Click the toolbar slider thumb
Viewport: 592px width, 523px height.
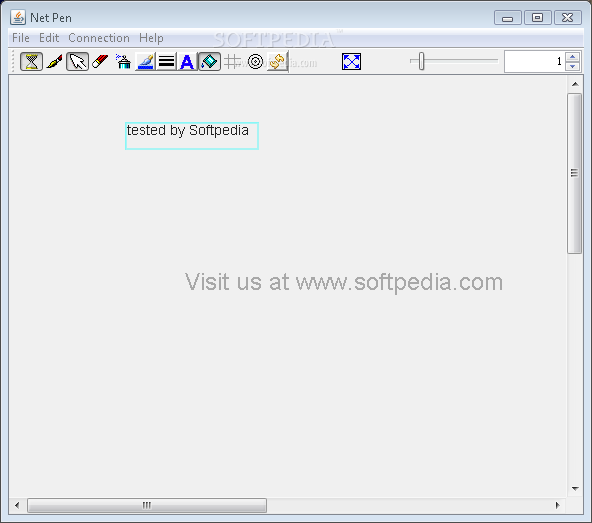tap(421, 61)
